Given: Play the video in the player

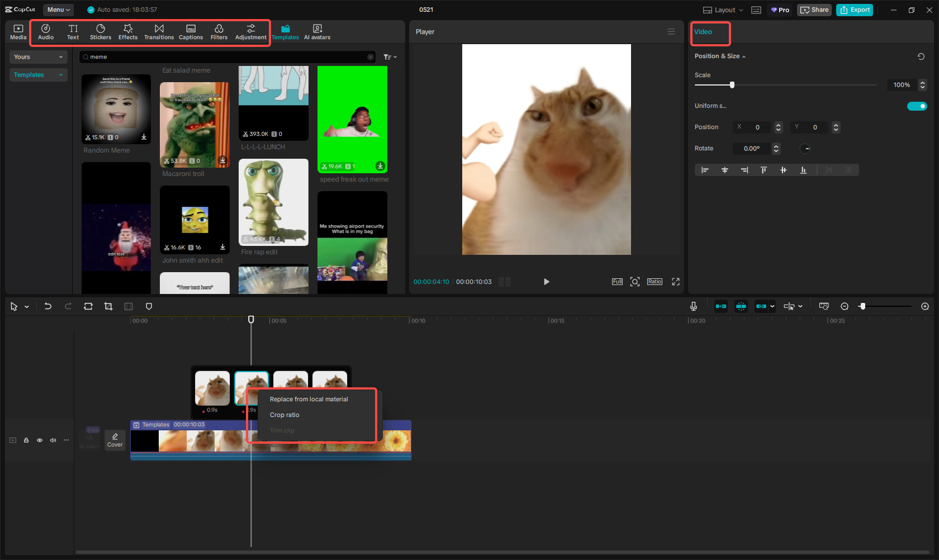Looking at the screenshot, I should point(546,282).
